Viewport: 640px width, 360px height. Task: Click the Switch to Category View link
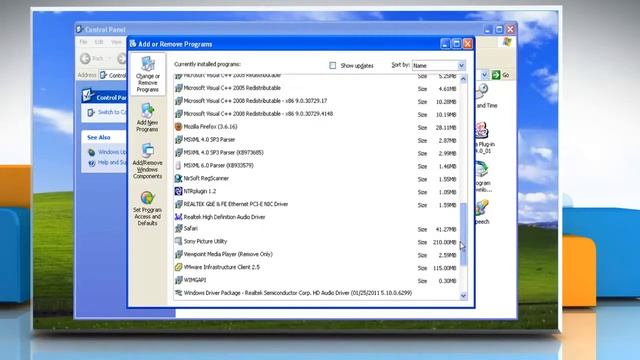(x=112, y=112)
